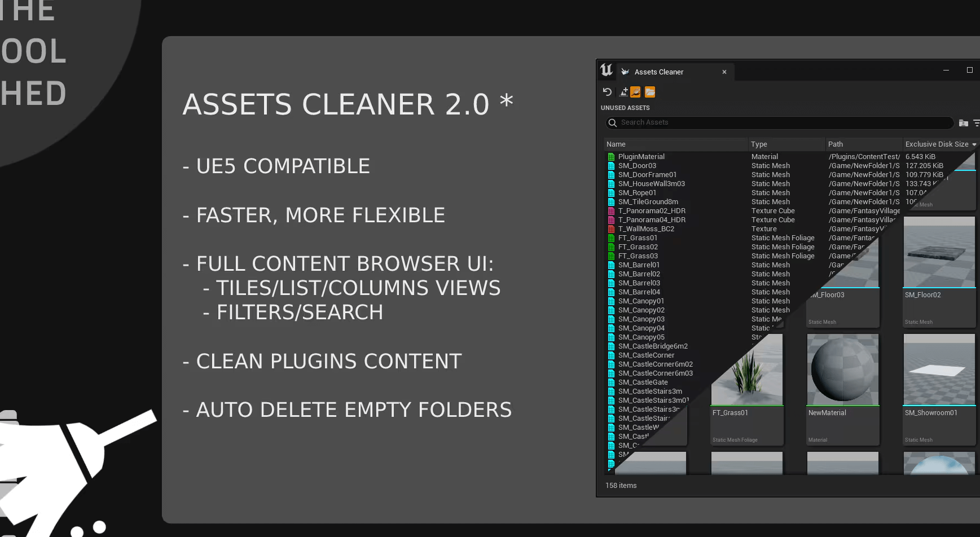The height and width of the screenshot is (537, 980).
Task: Click the 127.205 KiB size cell
Action: tap(924, 166)
